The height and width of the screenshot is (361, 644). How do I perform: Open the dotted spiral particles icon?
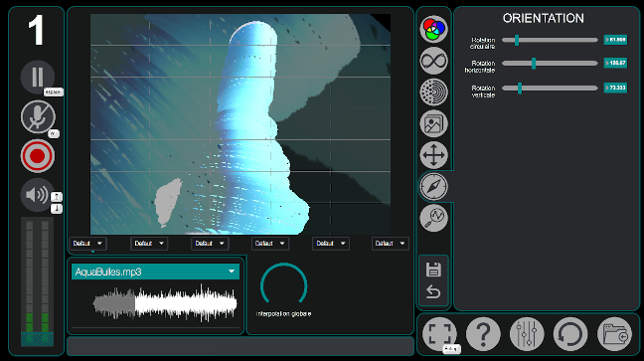click(433, 92)
